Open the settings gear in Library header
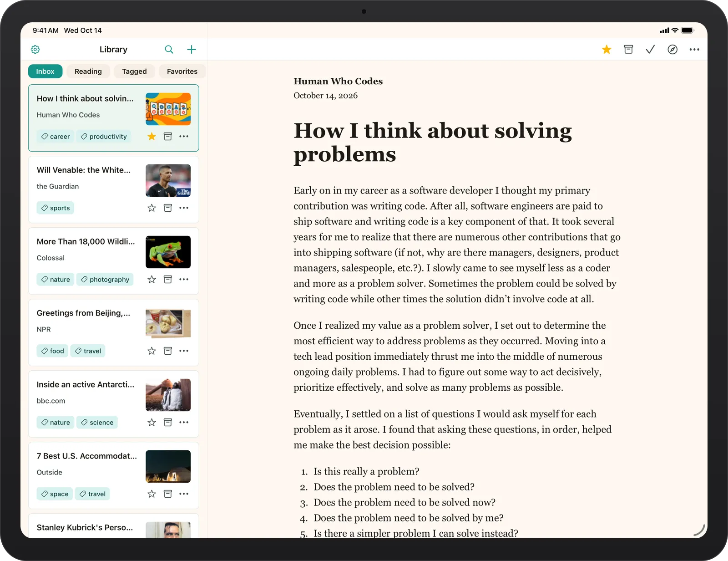This screenshot has height=561, width=728. point(35,49)
